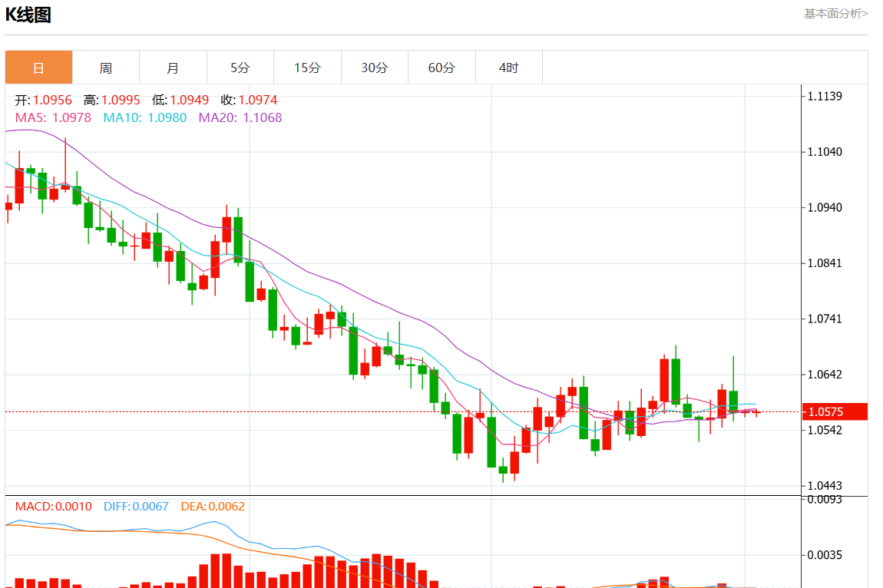The height and width of the screenshot is (588, 883).
Task: Select the 日 daily chart tab
Action: (x=39, y=68)
